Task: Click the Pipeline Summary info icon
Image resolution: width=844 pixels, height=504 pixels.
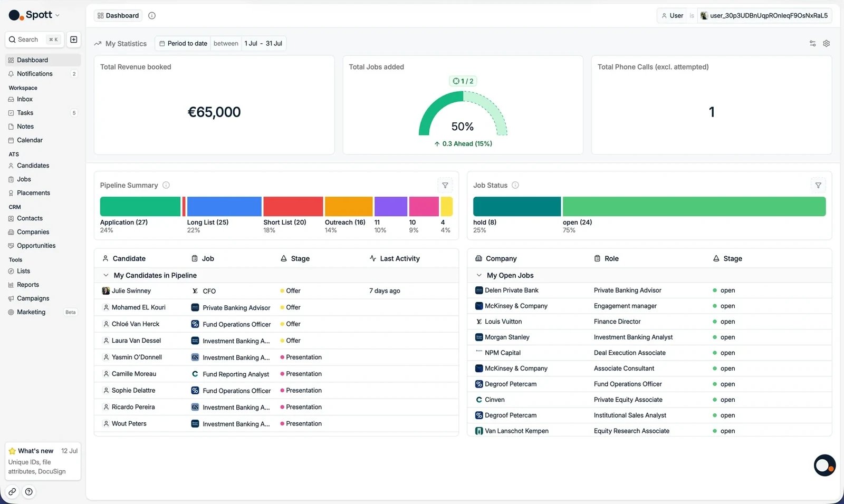Action: click(x=166, y=185)
